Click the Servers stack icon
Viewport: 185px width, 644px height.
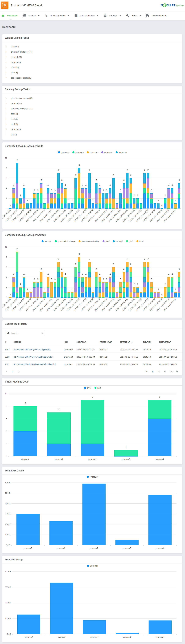point(24,16)
